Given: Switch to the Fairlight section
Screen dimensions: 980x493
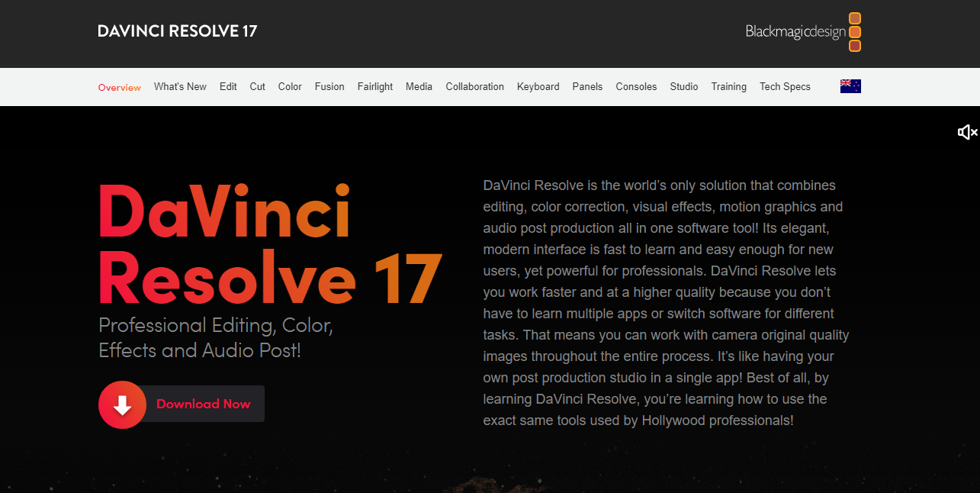Looking at the screenshot, I should pos(375,87).
